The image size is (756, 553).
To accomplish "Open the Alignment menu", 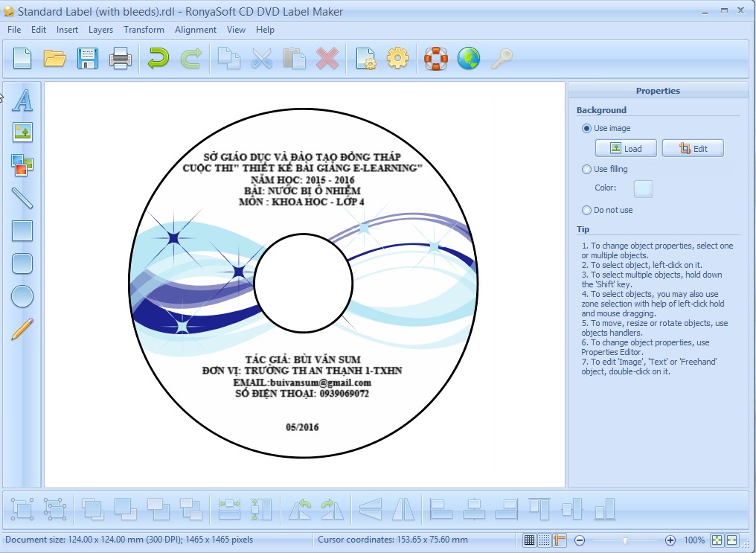I will pos(195,30).
